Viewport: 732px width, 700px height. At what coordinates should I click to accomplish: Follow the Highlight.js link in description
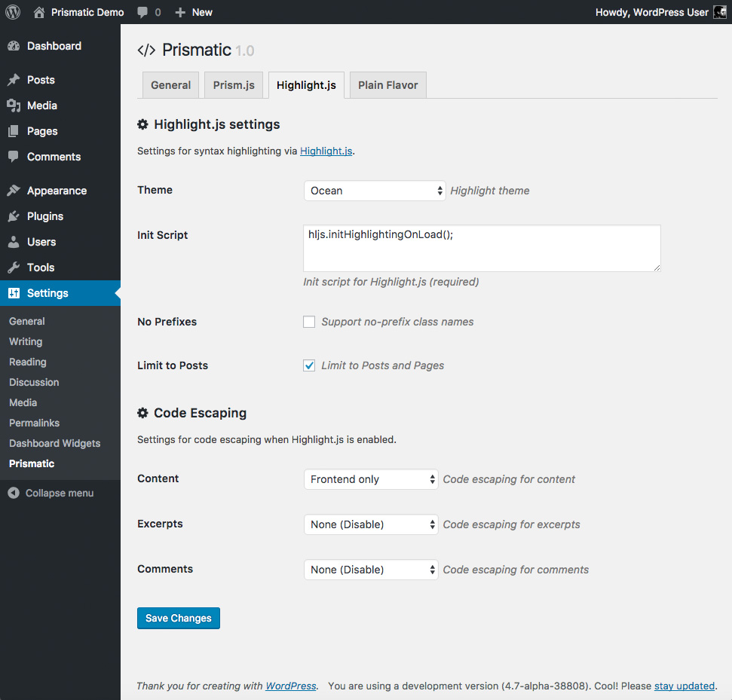click(326, 151)
